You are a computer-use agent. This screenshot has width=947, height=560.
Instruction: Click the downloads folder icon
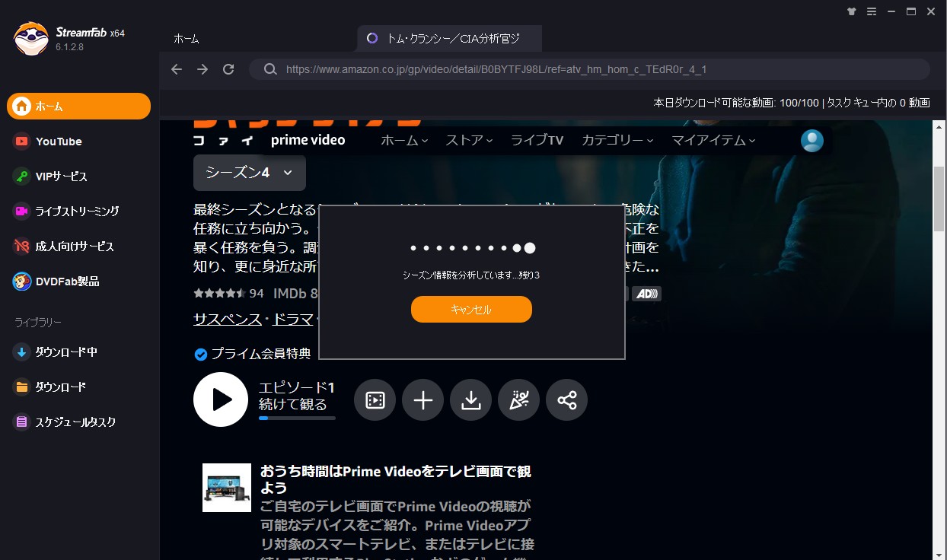coord(21,387)
